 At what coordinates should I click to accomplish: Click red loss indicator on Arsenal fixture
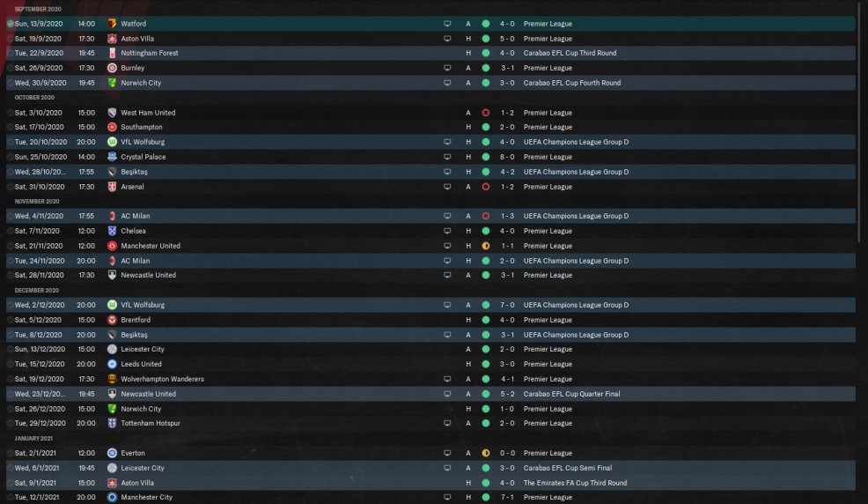(x=485, y=187)
